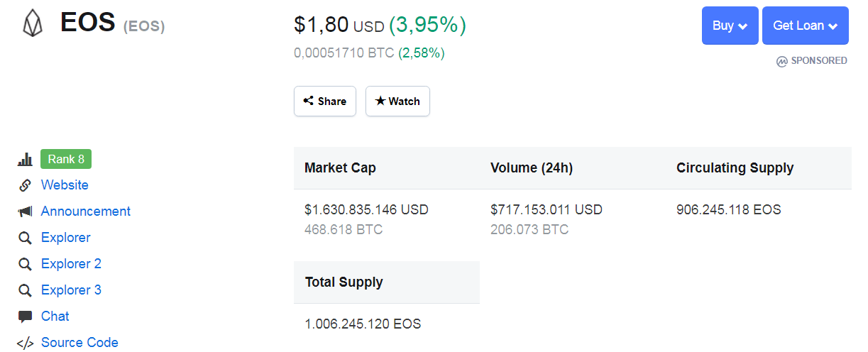The image size is (868, 352).
Task: Click the megaphone icon beside Announcement
Action: point(25,211)
